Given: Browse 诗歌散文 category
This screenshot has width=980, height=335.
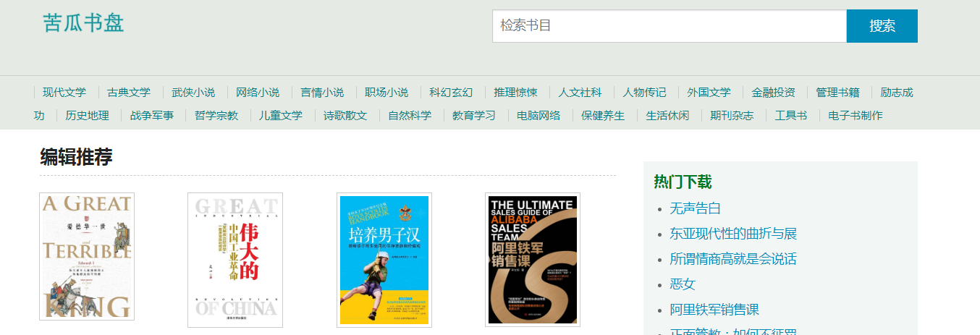Looking at the screenshot, I should [345, 116].
